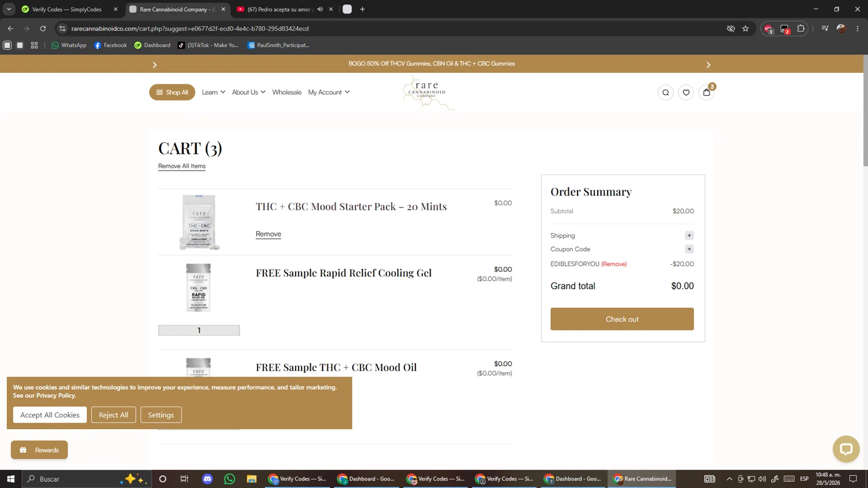
Task: Open the search icon in the store header
Action: (x=665, y=93)
